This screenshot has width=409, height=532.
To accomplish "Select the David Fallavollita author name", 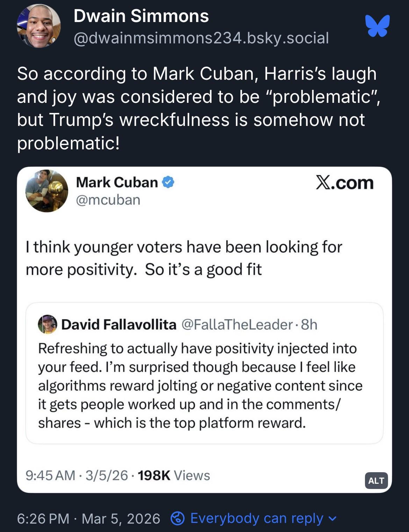I will (x=119, y=325).
